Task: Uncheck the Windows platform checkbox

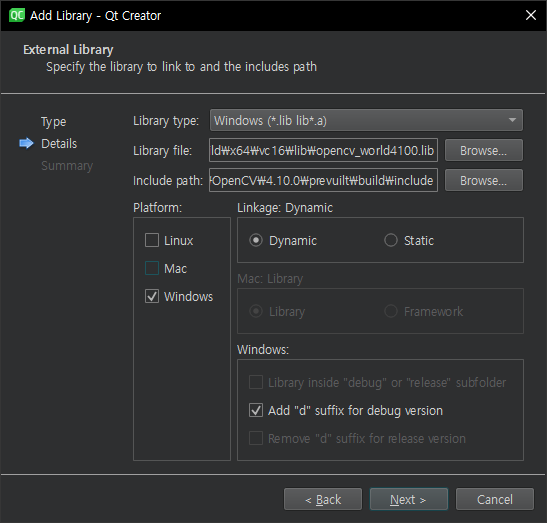Action: click(x=152, y=296)
